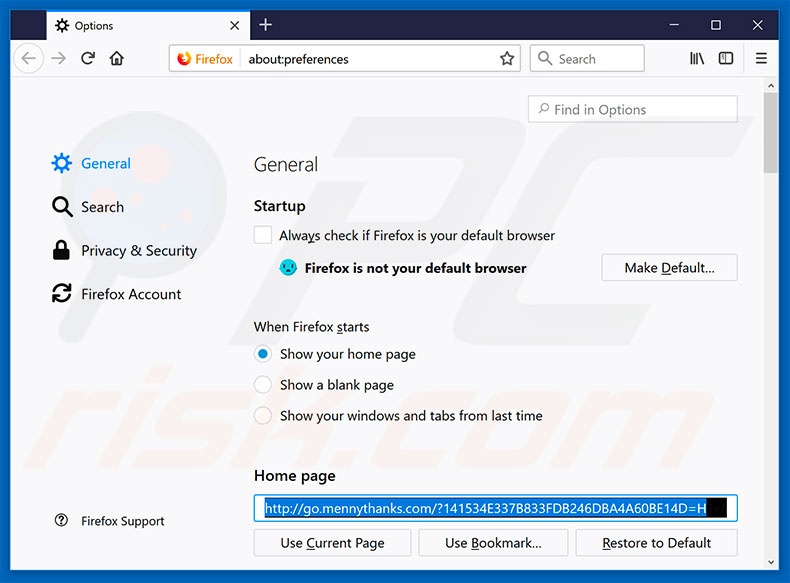Go to the Home page icon
Screen dimensions: 790x583
[x=117, y=59]
